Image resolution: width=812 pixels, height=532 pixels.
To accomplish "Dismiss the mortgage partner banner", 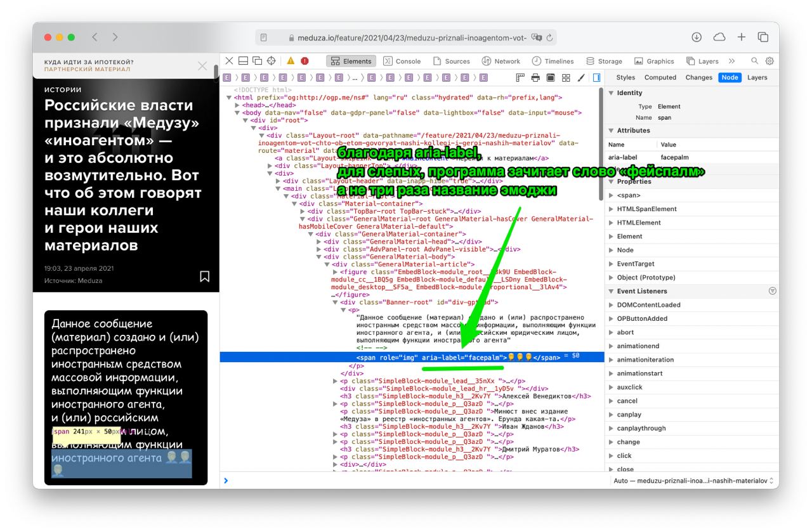I will click(202, 66).
